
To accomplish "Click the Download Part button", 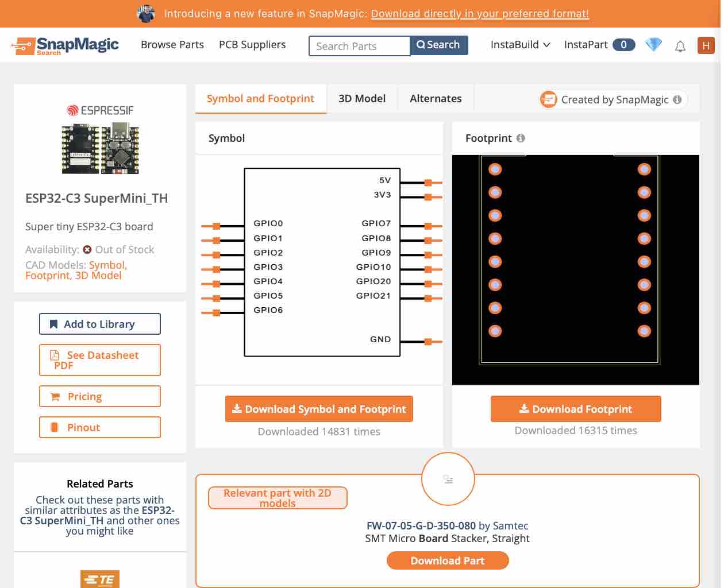I will tap(448, 560).
